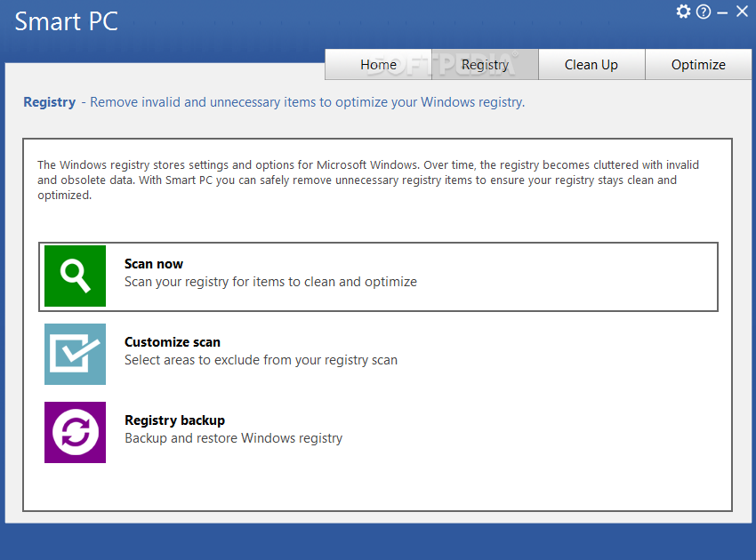Choose 'Registry backup' option title
756x560 pixels.
click(174, 420)
